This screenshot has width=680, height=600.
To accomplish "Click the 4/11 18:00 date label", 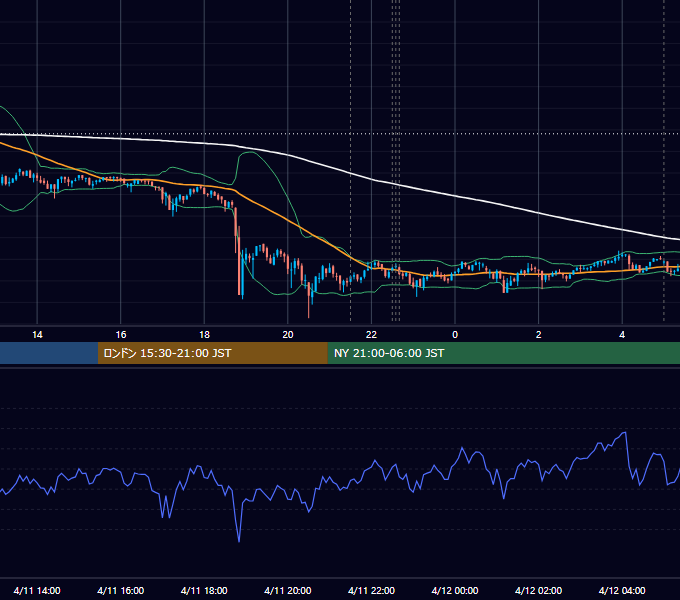I will point(204,590).
